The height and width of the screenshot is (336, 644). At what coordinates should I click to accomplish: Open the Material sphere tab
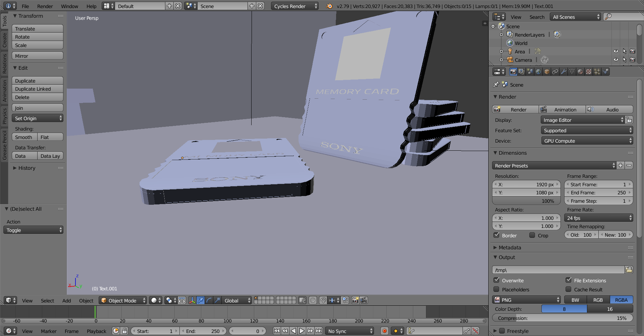pos(580,71)
